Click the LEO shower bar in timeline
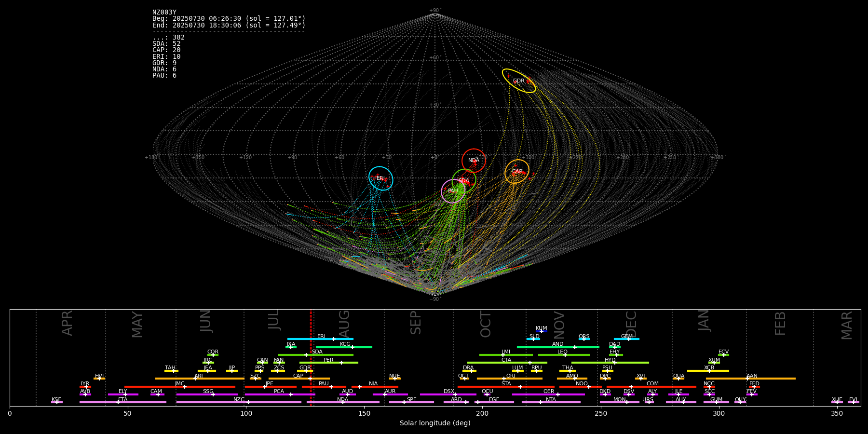868x434 pixels. pyautogui.click(x=564, y=355)
